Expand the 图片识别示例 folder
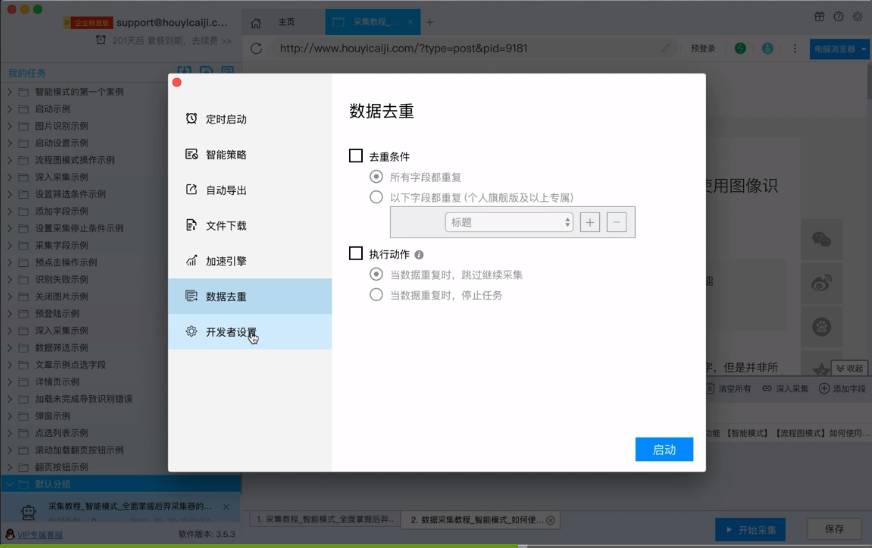This screenshot has height=548, width=872. 9,126
